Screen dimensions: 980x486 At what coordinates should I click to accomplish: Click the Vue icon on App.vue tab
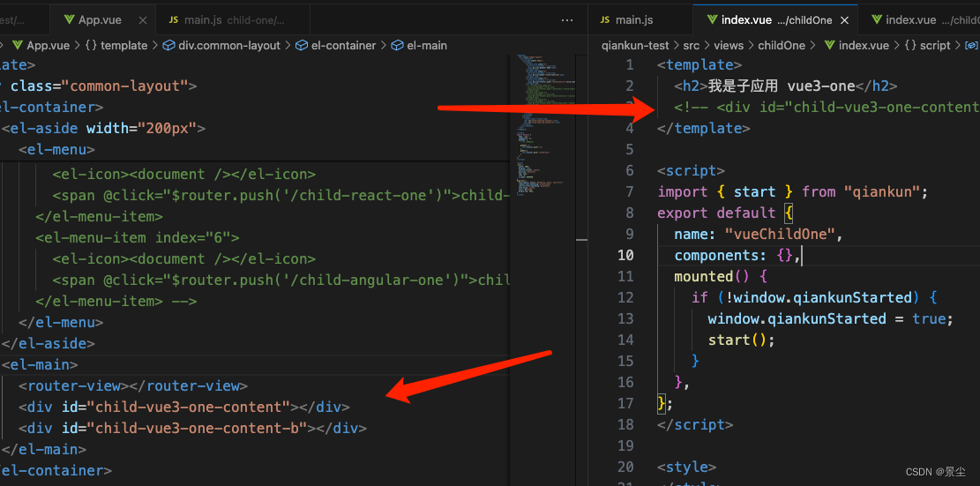(70, 20)
